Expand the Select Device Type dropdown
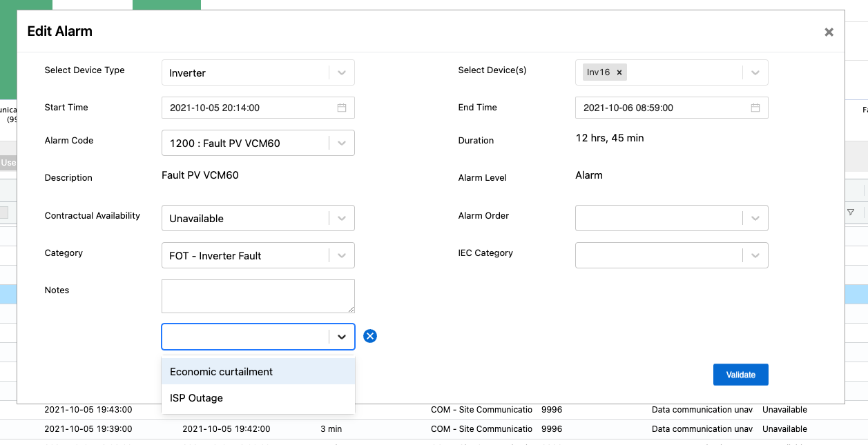 click(342, 72)
